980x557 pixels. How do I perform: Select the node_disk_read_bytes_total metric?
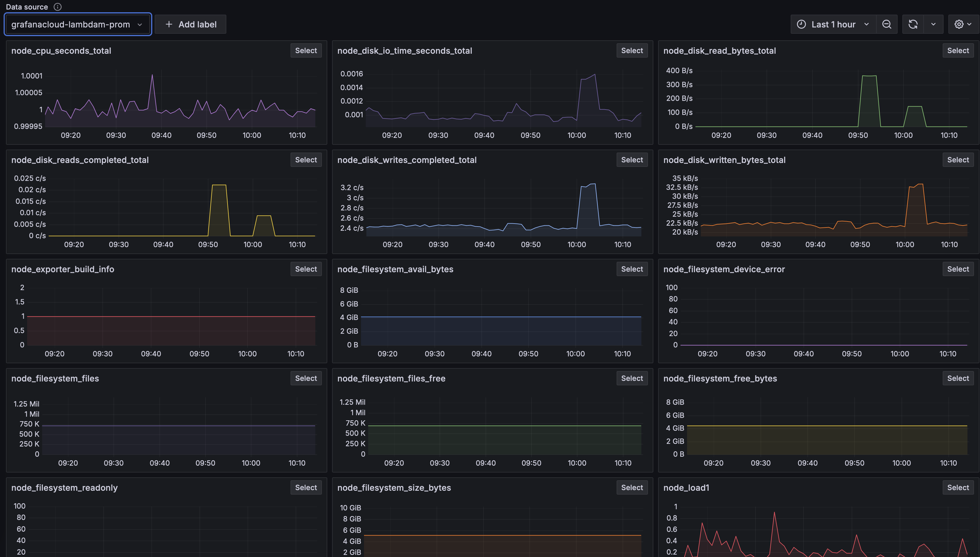(958, 50)
